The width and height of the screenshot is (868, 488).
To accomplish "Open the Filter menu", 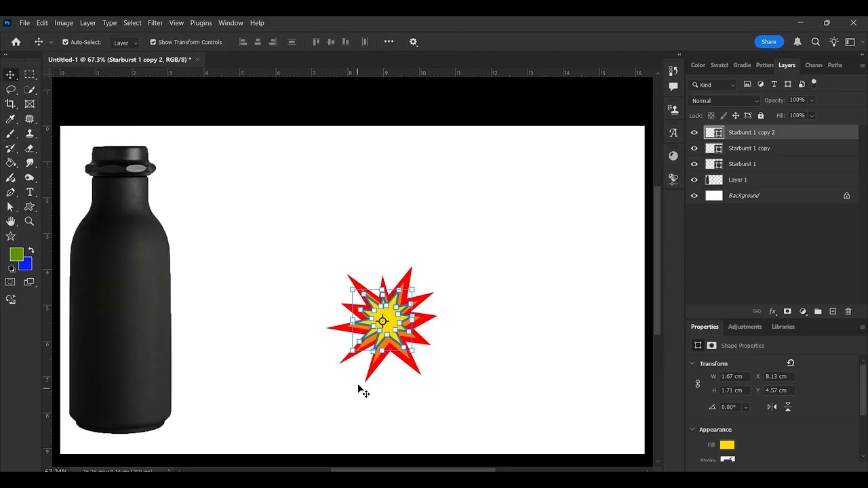I will [155, 23].
